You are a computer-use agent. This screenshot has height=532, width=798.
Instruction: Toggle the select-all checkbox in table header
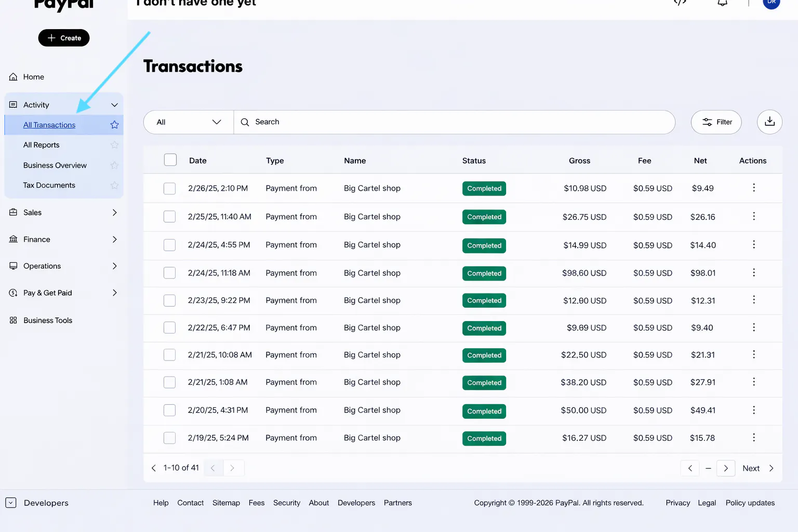[170, 160]
